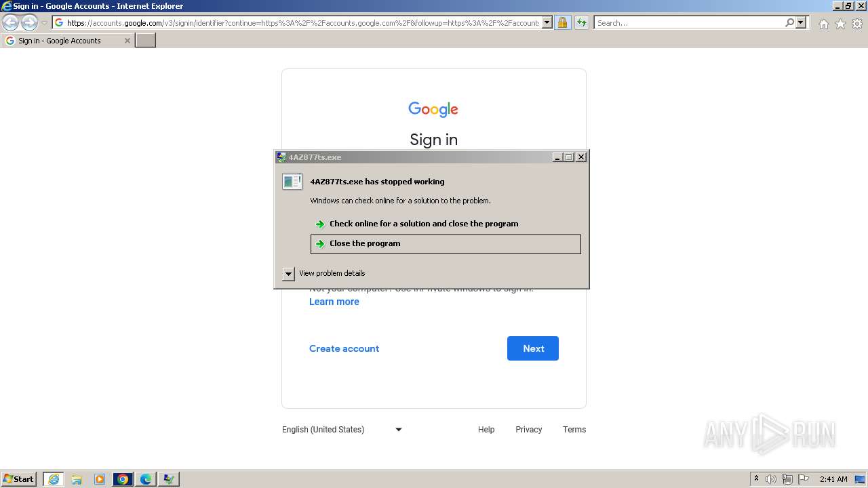
Task: Minimize the 4AZ877ts.exe dialog
Action: pos(557,157)
